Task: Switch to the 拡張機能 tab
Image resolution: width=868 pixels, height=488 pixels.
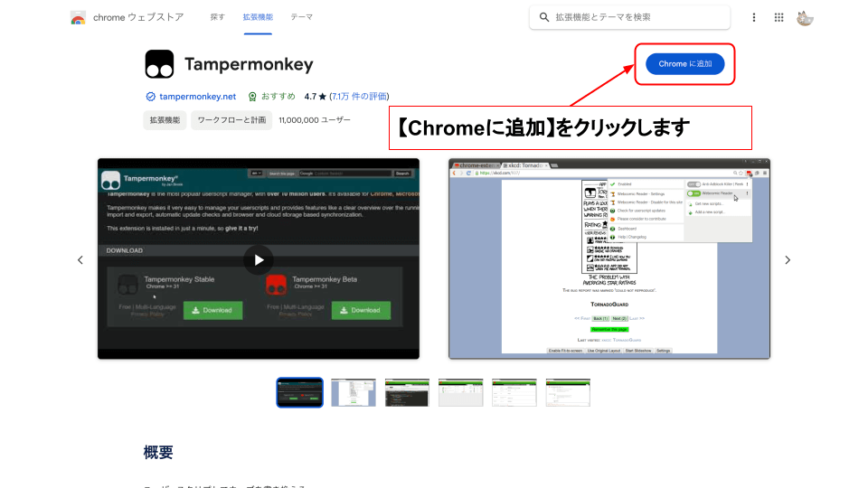Action: [x=258, y=17]
